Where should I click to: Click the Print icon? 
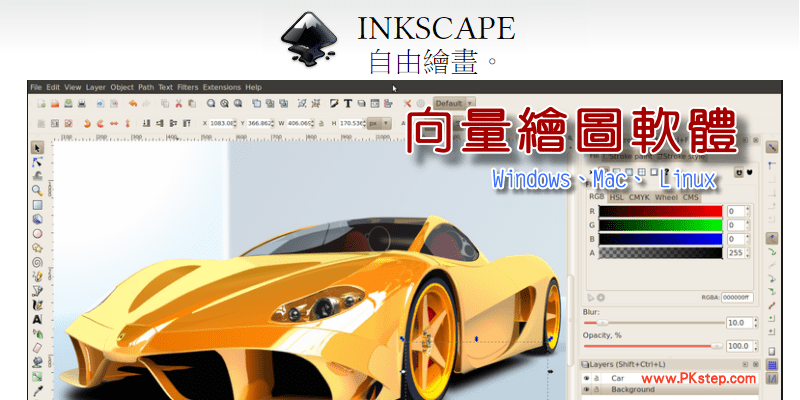coord(82,104)
